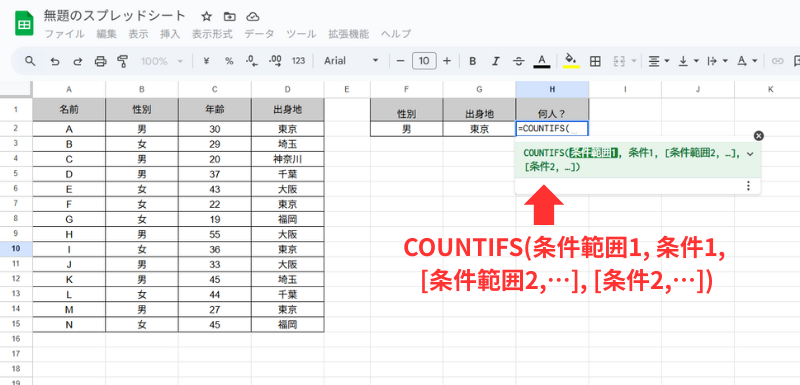Toggle bold formatting with B
This screenshot has height=385, width=800.
pos(472,61)
